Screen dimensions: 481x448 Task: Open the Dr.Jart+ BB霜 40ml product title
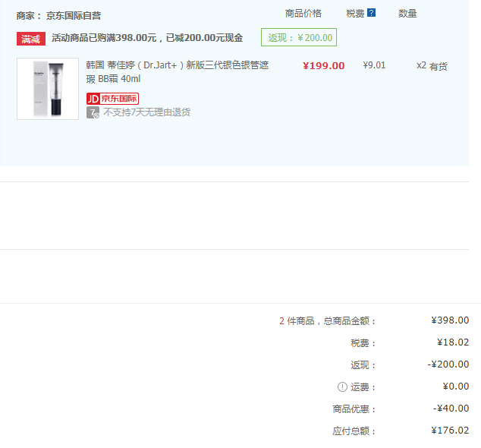tap(178, 72)
